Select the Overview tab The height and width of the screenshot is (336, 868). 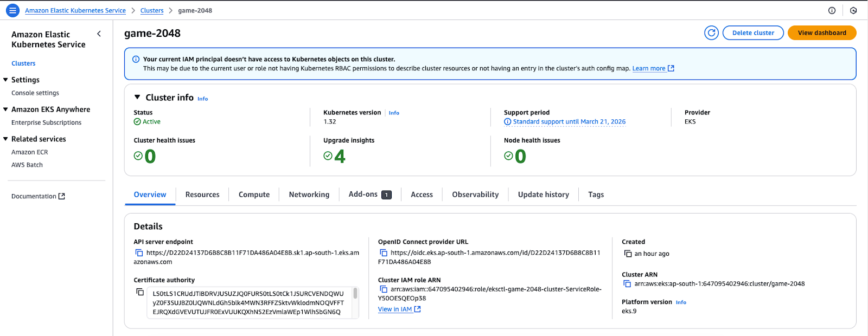pos(150,195)
